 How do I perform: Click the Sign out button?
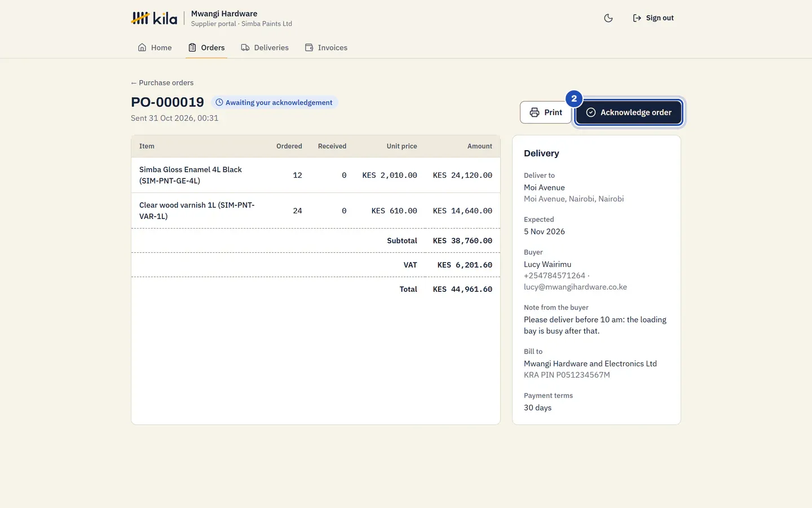pyautogui.click(x=653, y=18)
